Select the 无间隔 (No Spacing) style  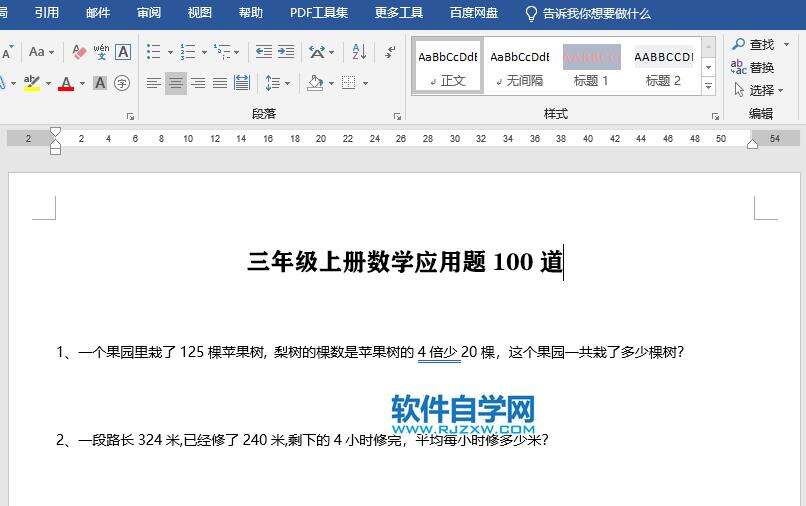coord(520,67)
